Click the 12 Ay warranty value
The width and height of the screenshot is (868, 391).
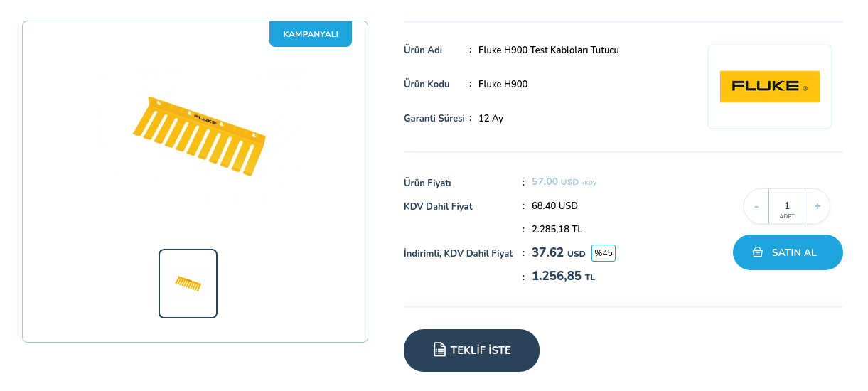pos(491,118)
